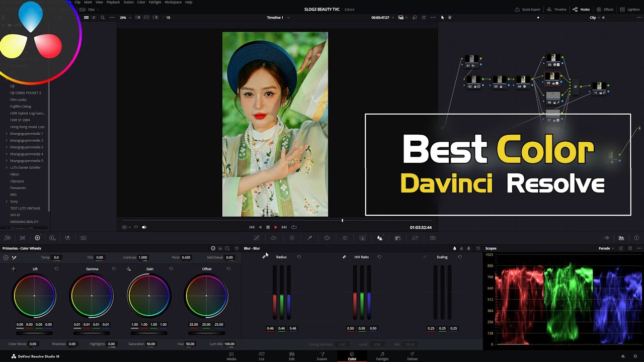Click the Timeline button in top bar
Image resolution: width=644 pixels, height=362 pixels.
click(556, 10)
